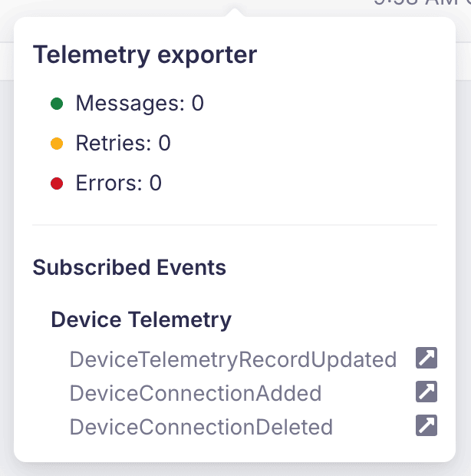Open DeviceConnectionDeleted external link icon

point(426,425)
